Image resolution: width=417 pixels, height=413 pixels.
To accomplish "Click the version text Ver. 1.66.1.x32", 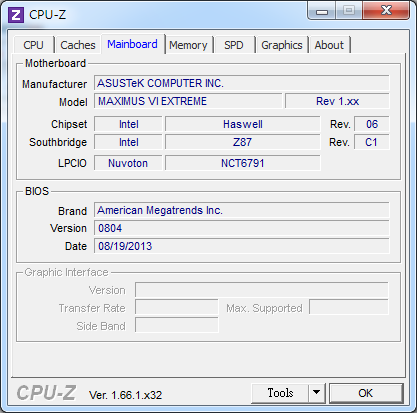I will [x=125, y=395].
